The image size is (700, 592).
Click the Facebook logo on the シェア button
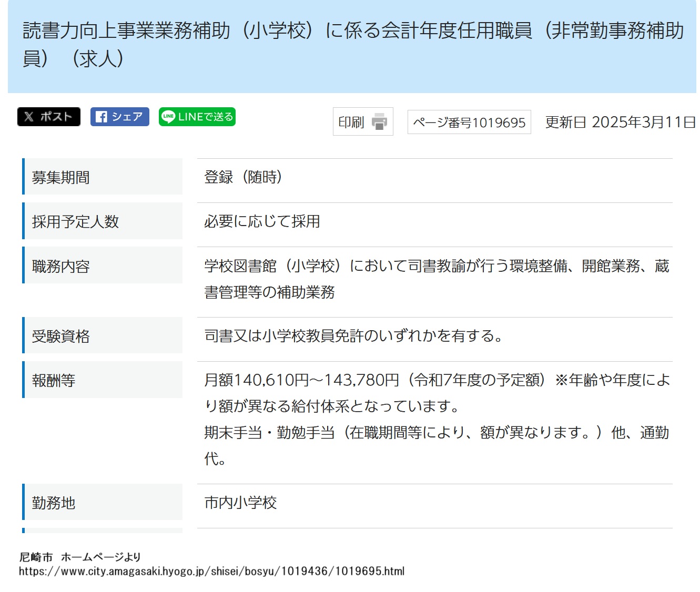102,117
